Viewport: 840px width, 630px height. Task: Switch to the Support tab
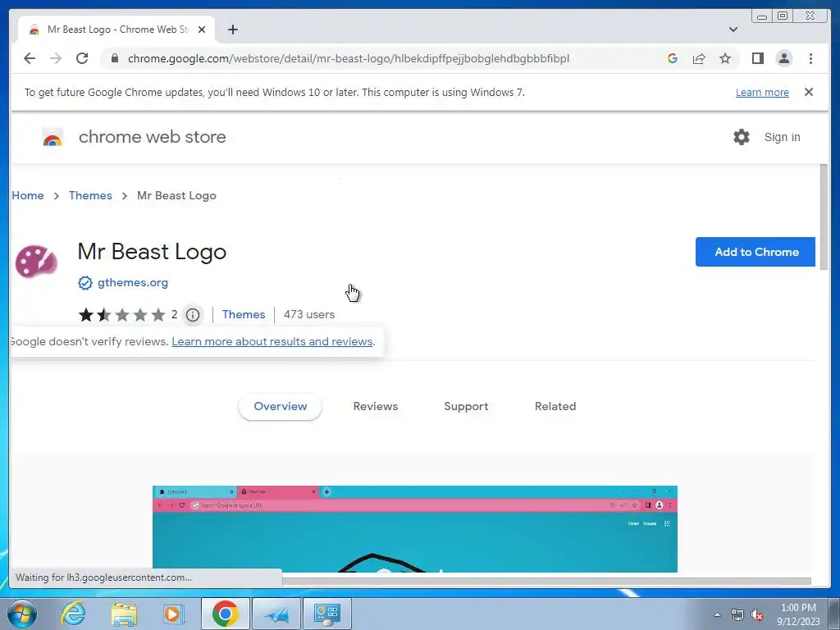pos(466,407)
